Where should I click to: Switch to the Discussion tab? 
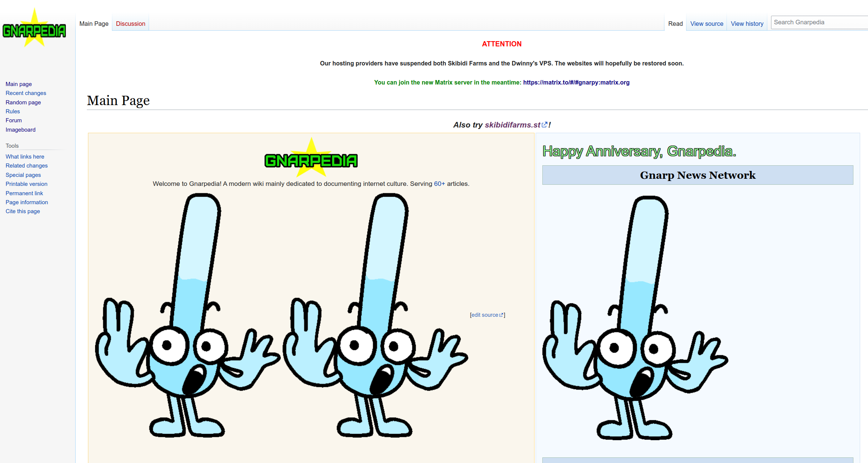click(x=131, y=24)
